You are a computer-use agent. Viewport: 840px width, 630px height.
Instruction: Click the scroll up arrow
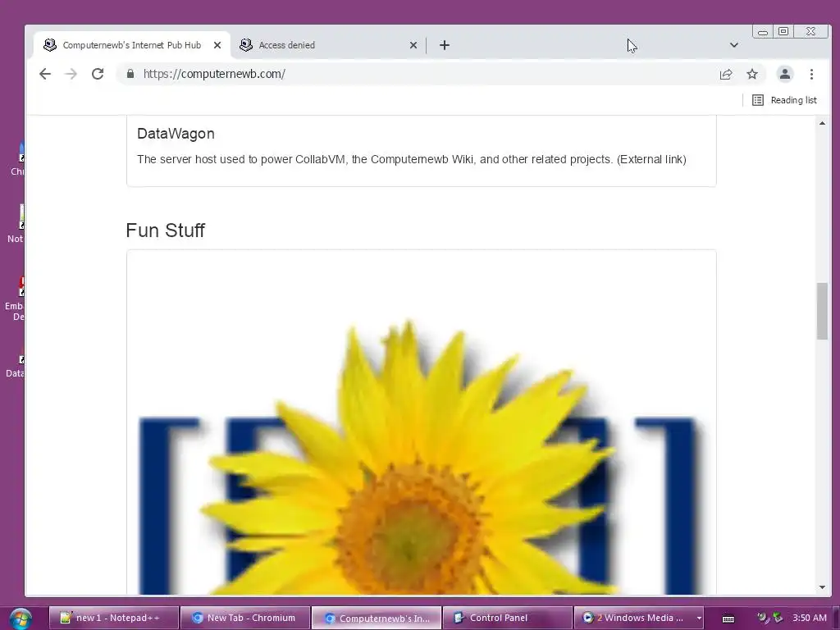pos(822,123)
